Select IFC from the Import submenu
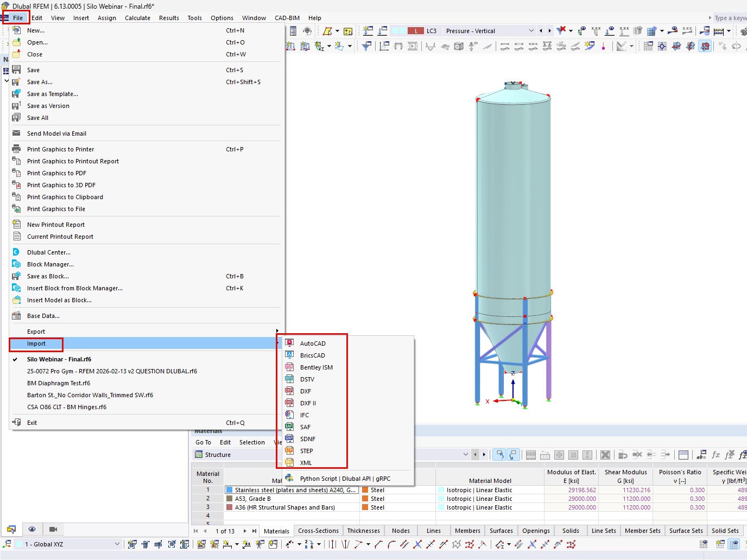The width and height of the screenshot is (747, 560). [305, 415]
